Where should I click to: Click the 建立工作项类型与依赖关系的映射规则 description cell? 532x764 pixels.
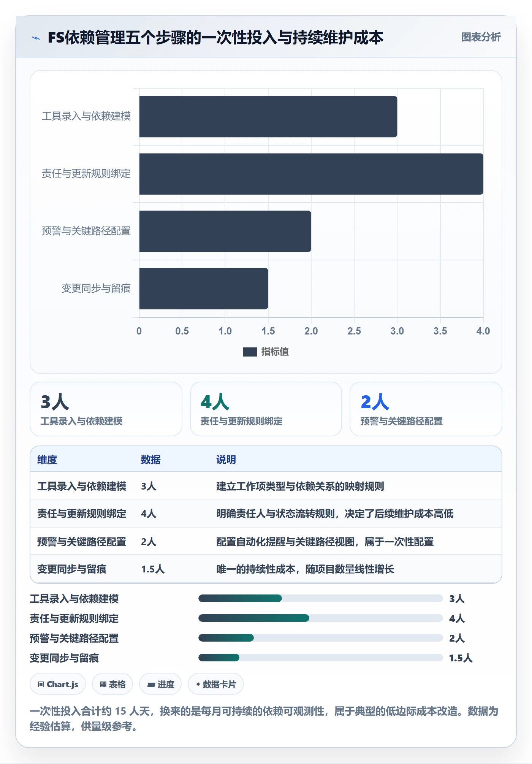[x=300, y=486]
